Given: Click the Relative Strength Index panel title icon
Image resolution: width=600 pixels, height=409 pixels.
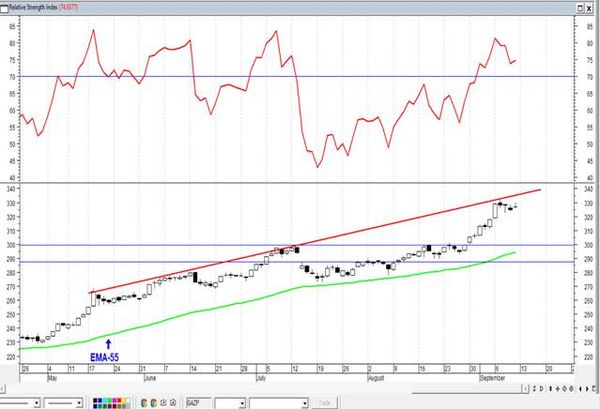Looking at the screenshot, I should pyautogui.click(x=4, y=8).
